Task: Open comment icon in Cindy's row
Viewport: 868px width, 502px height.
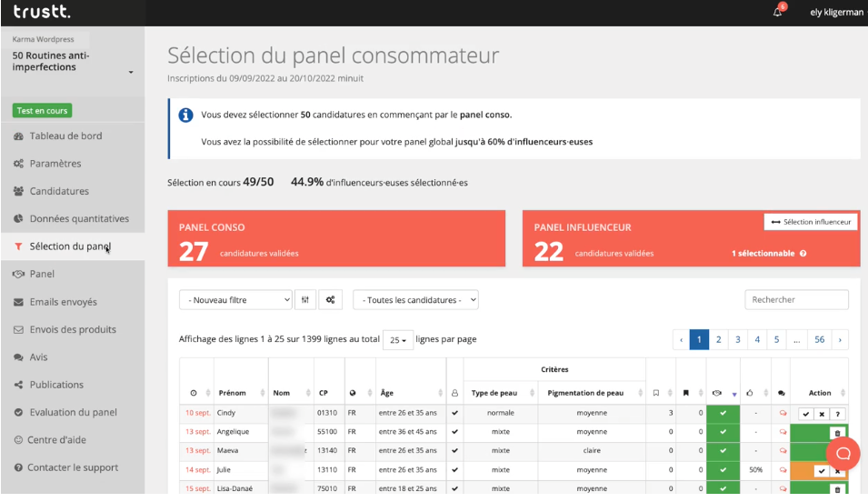Action: pyautogui.click(x=783, y=413)
